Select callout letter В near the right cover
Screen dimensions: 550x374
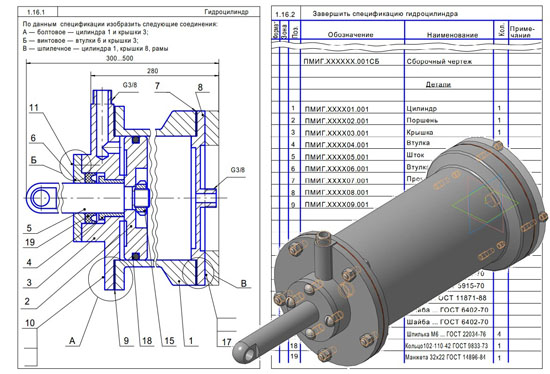coord(243,283)
